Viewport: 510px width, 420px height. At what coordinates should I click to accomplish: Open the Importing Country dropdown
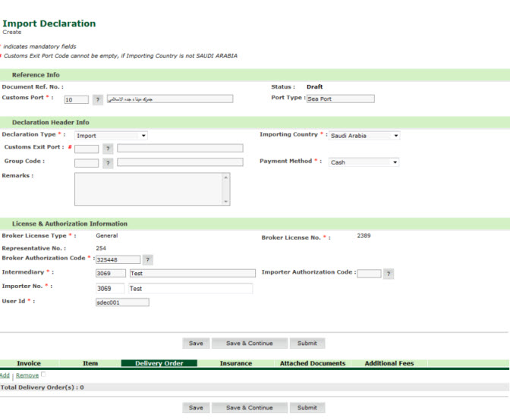(x=364, y=136)
